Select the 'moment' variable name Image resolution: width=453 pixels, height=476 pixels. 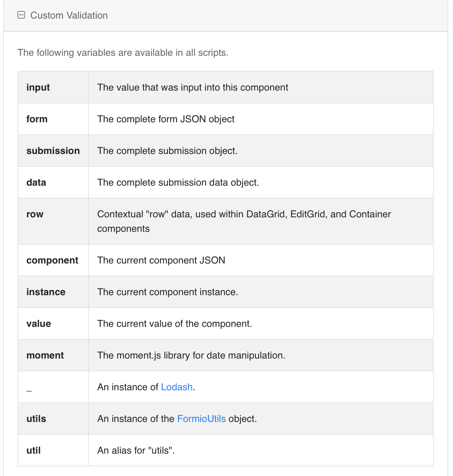pos(45,355)
